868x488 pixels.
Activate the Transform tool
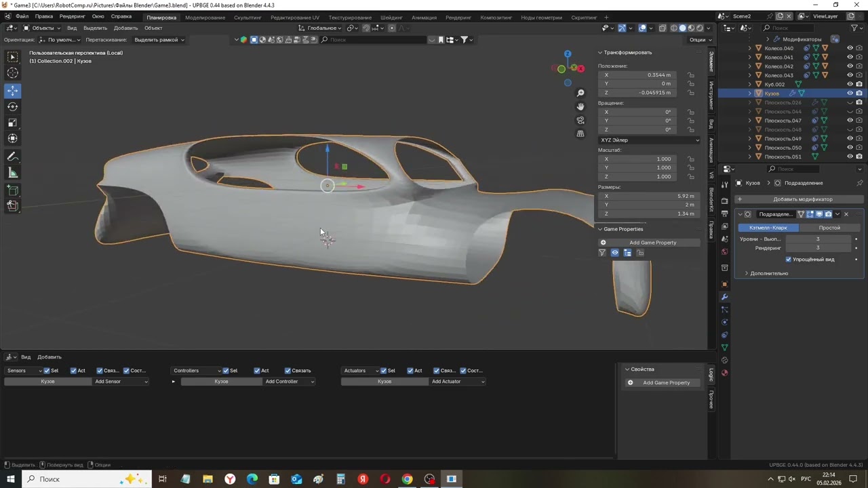[x=13, y=138]
